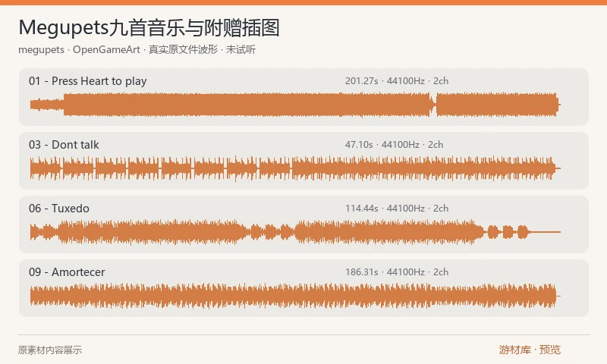607x364 pixels.
Task: Select track title 06 - Tuxedo
Action: [x=59, y=209]
